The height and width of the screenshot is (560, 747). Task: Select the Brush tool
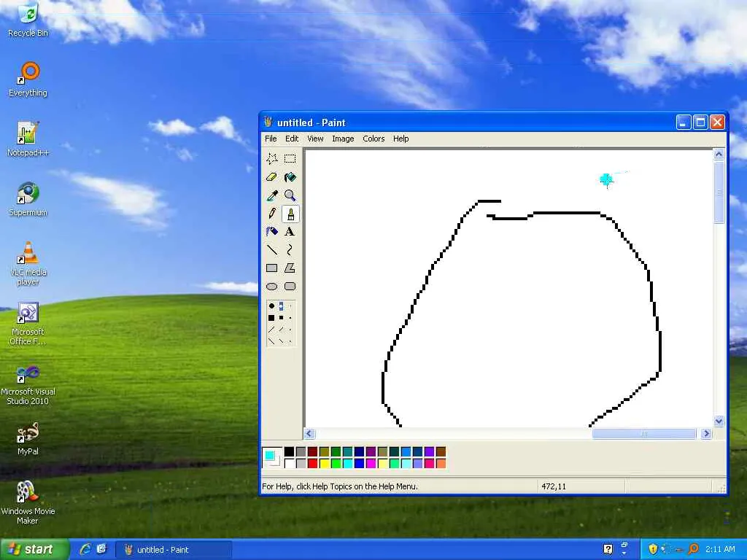(290, 214)
